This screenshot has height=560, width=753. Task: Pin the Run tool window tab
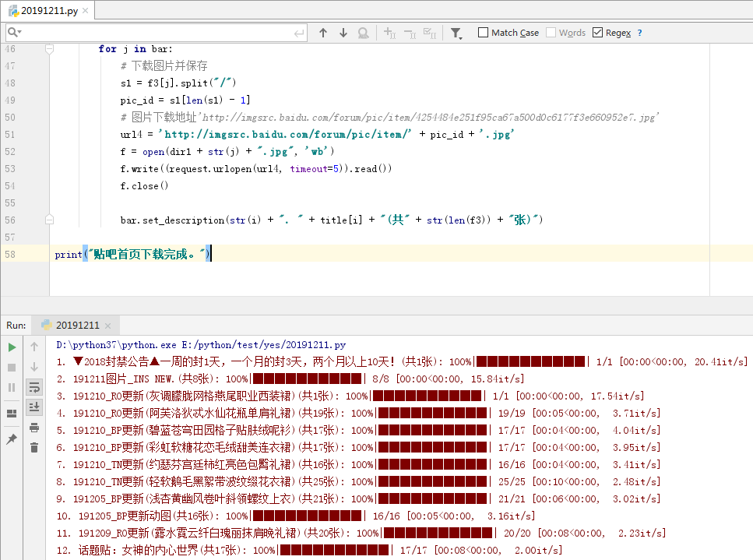(12, 438)
